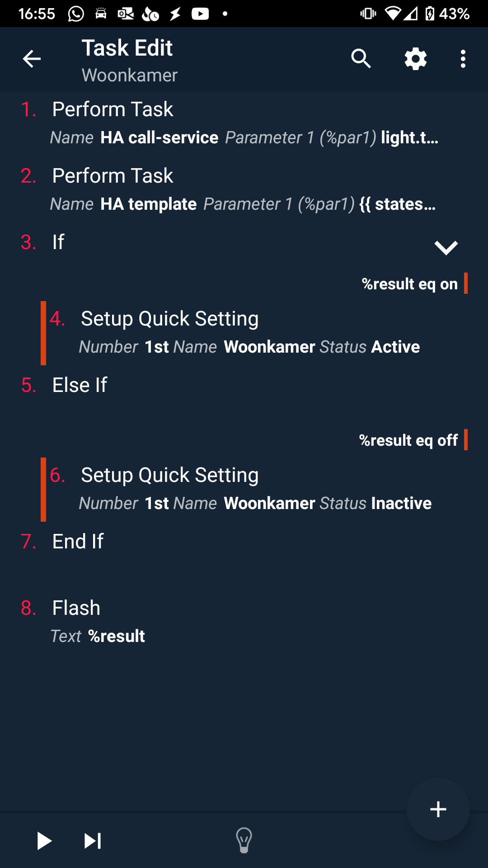Select the End If action
The width and height of the screenshot is (488, 868).
click(x=78, y=541)
